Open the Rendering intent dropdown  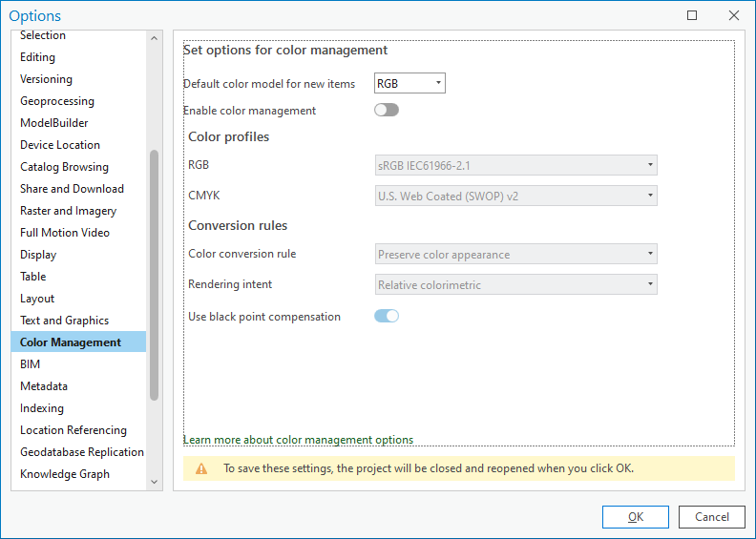pyautogui.click(x=515, y=284)
